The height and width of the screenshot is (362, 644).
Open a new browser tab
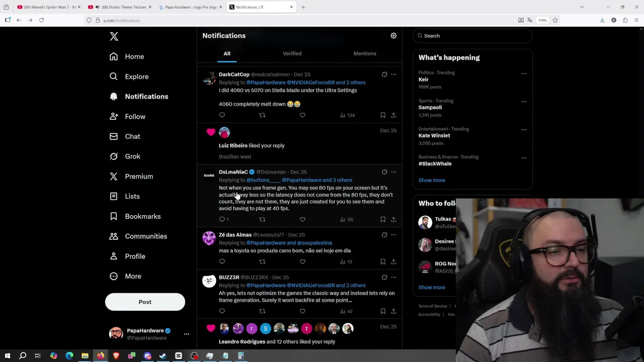[303, 7]
